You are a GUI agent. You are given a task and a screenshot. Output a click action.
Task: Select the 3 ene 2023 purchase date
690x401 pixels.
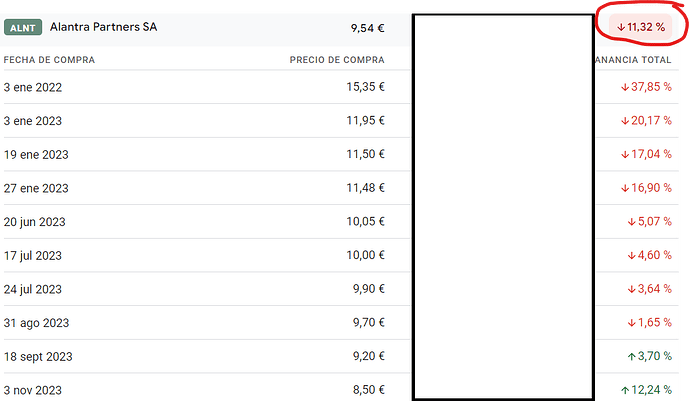click(x=33, y=121)
